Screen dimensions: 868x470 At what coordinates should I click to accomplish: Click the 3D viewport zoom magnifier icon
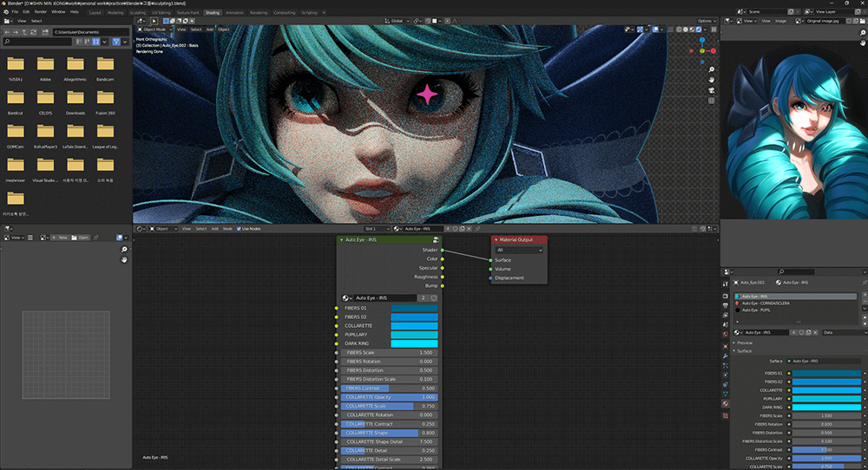(x=712, y=69)
